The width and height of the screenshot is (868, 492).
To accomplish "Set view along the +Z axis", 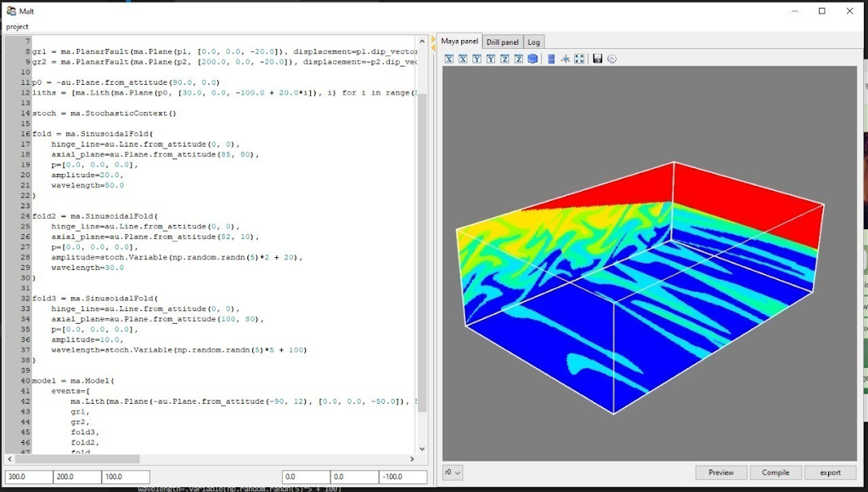I will point(518,58).
